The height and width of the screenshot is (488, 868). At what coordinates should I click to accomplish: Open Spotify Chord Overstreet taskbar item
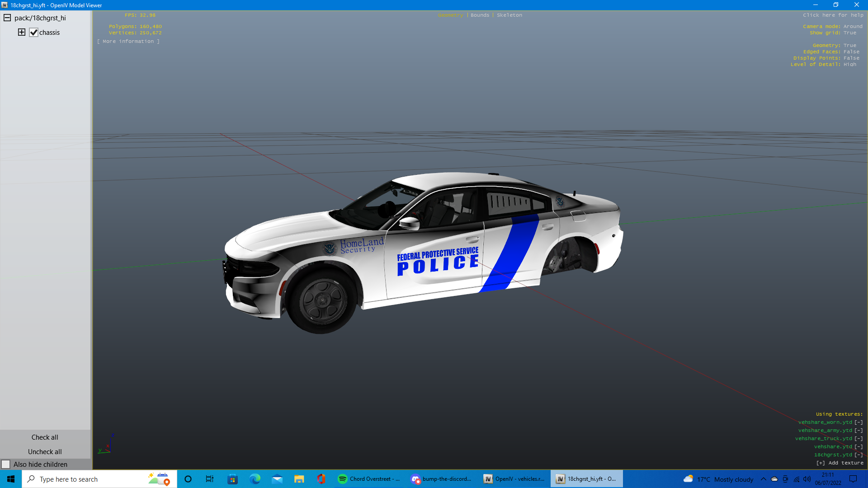[369, 479]
